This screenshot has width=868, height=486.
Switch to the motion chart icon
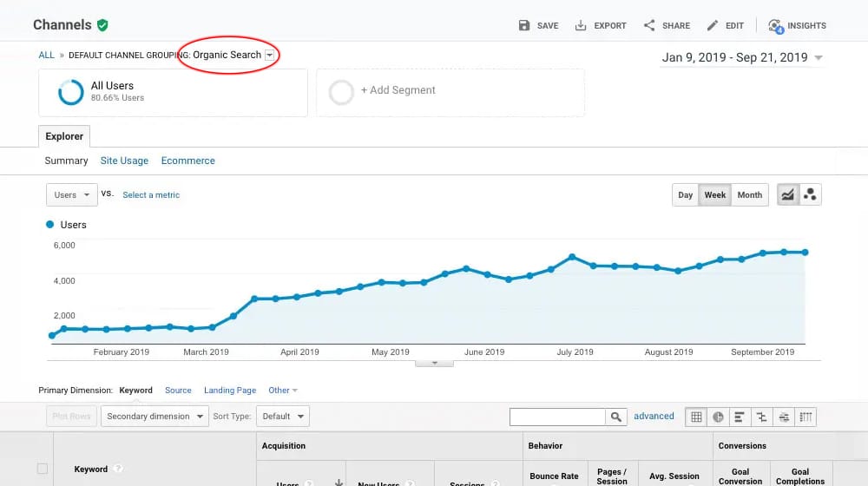(x=810, y=194)
